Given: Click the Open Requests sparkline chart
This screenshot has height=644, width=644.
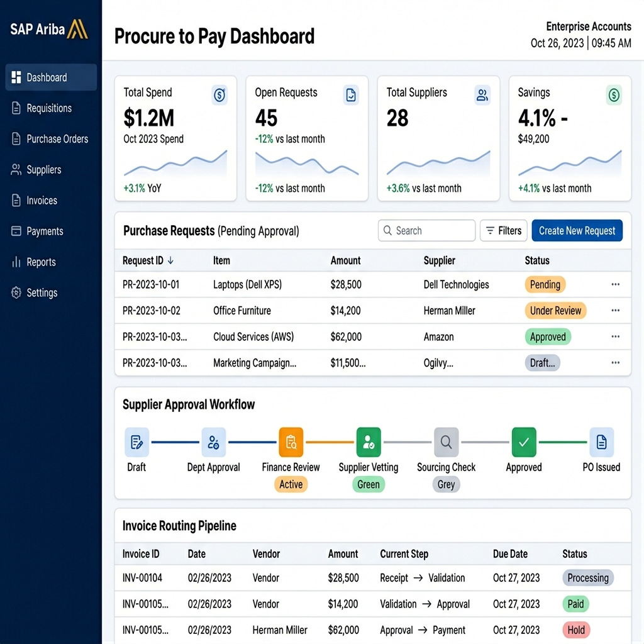Looking at the screenshot, I should coord(307,164).
